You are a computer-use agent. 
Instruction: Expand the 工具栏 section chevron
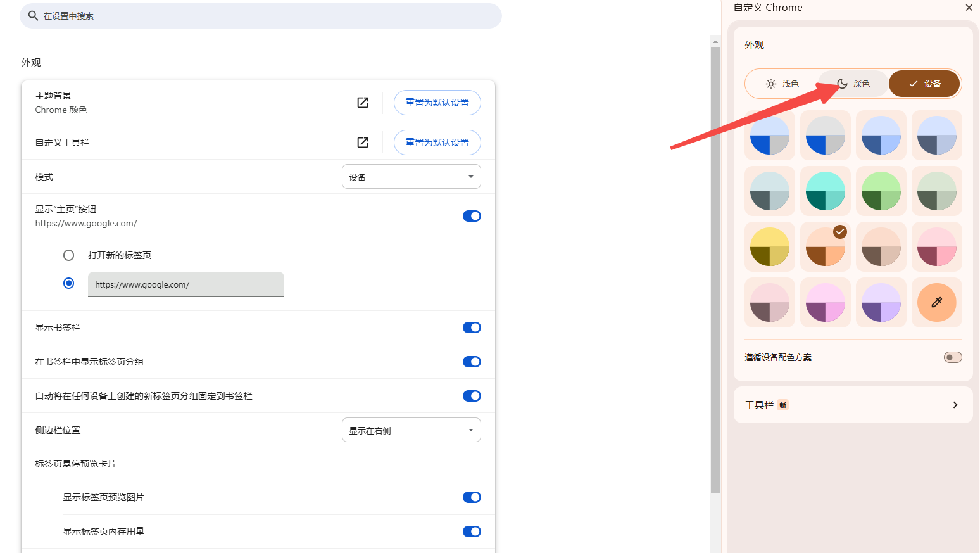(x=955, y=405)
